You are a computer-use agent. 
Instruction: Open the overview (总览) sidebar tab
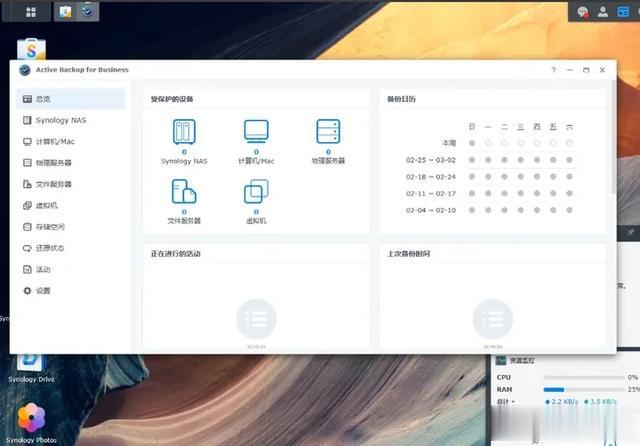pos(71,99)
